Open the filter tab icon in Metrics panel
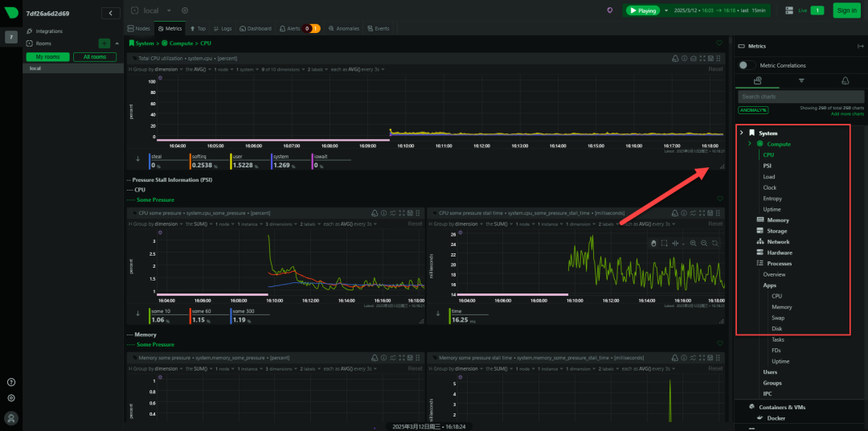 pos(801,81)
